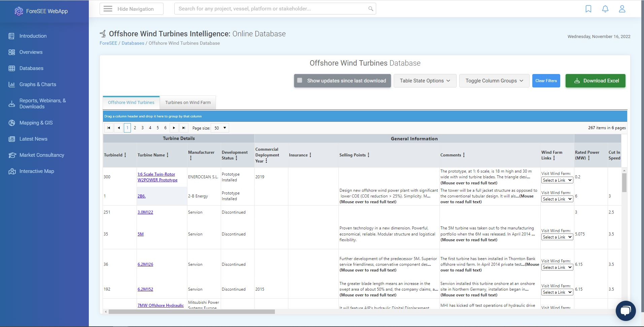Open the Toggle Column Groups dropdown
The image size is (644, 327).
click(x=493, y=80)
